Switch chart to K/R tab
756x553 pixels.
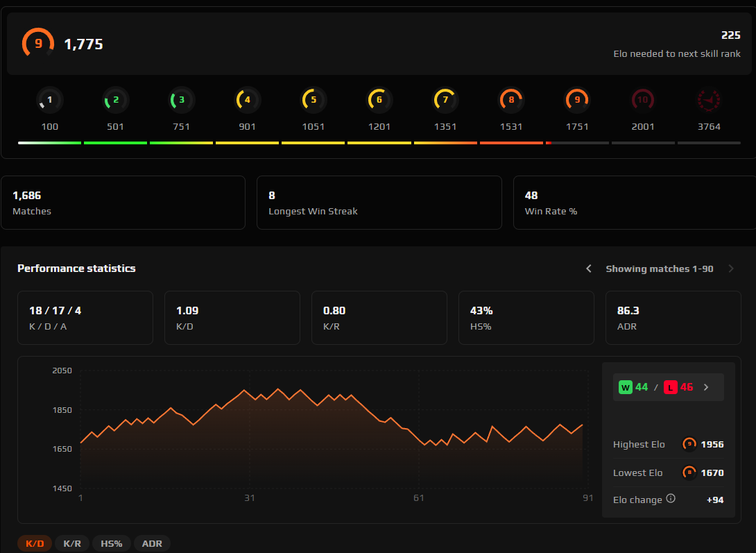click(x=72, y=543)
